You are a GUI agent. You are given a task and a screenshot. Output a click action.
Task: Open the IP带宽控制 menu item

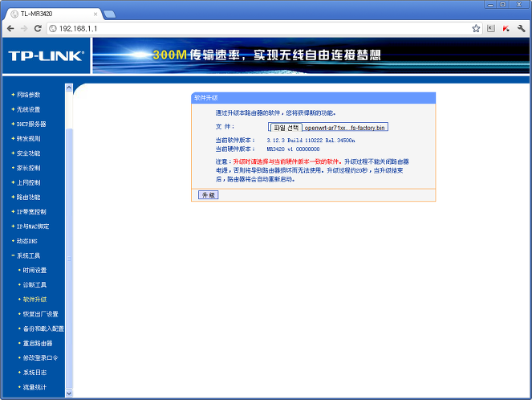click(x=31, y=211)
